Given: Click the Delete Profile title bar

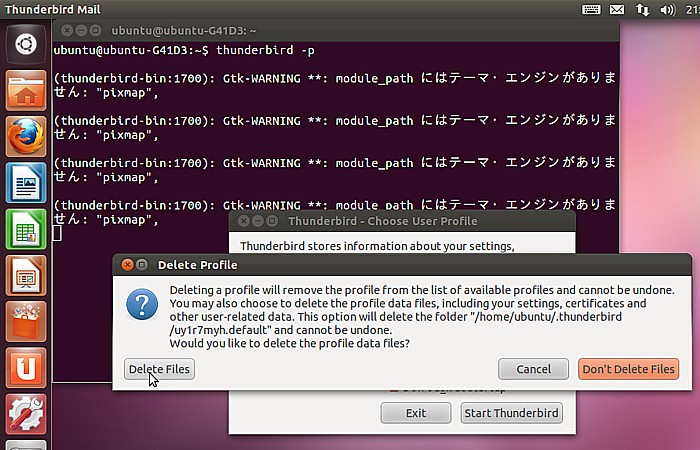Looking at the screenshot, I should [x=402, y=265].
